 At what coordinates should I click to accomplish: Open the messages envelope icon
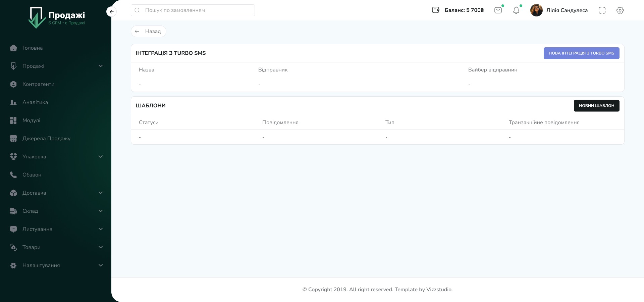[x=498, y=10]
